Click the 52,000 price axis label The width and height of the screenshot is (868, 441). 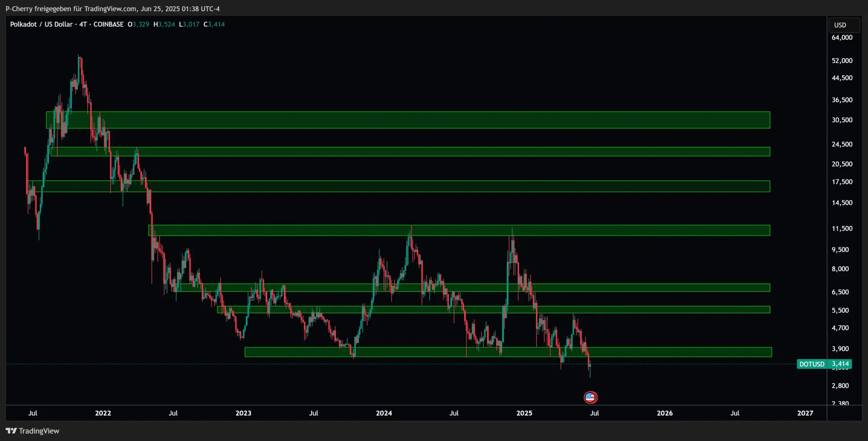tap(842, 61)
